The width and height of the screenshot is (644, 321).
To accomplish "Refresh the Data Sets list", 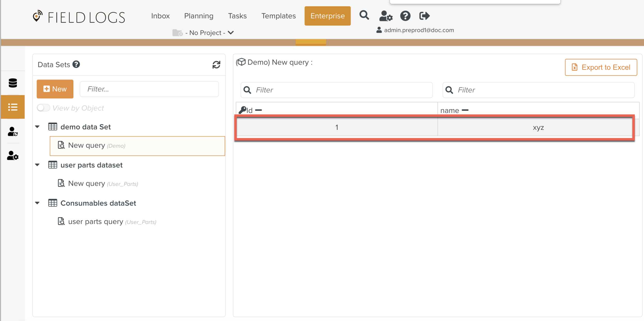I will click(x=216, y=65).
